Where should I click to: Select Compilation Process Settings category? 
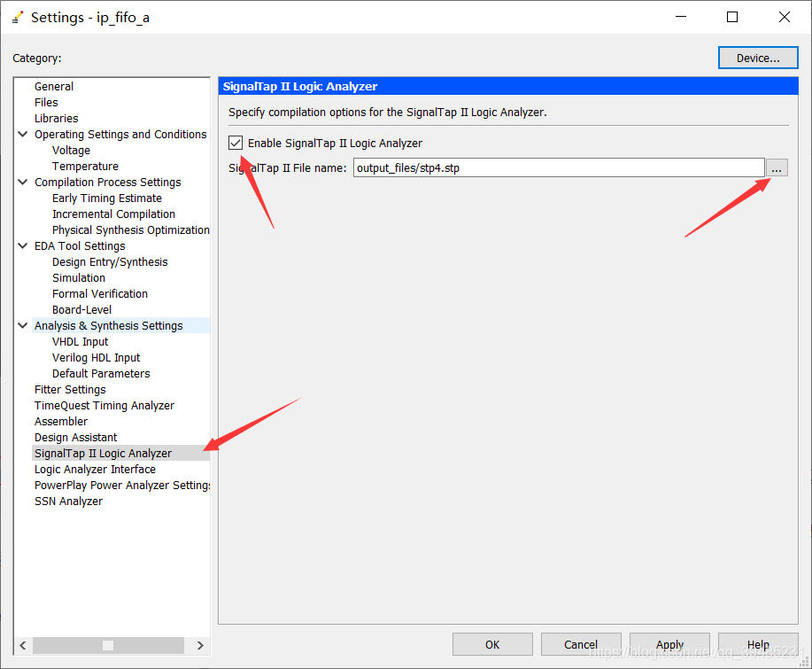(108, 183)
